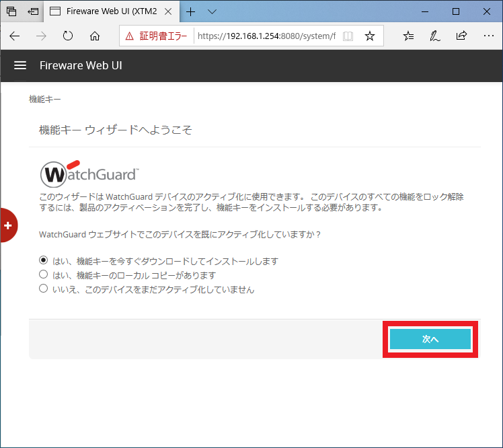Click the URL address field

pyautogui.click(x=266, y=36)
